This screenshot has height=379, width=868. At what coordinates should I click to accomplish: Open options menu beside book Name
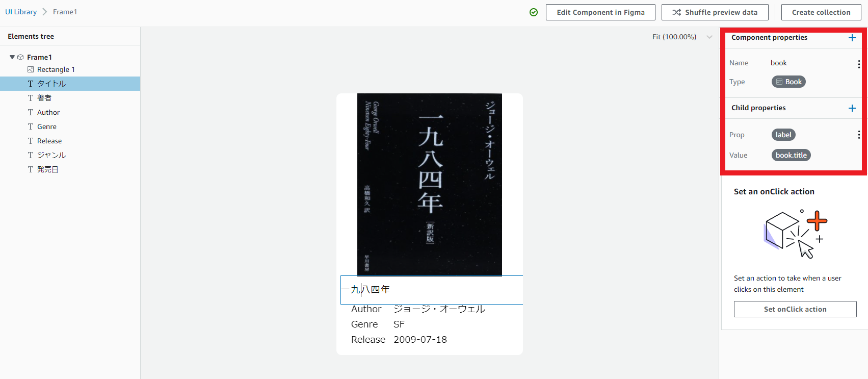click(x=859, y=64)
